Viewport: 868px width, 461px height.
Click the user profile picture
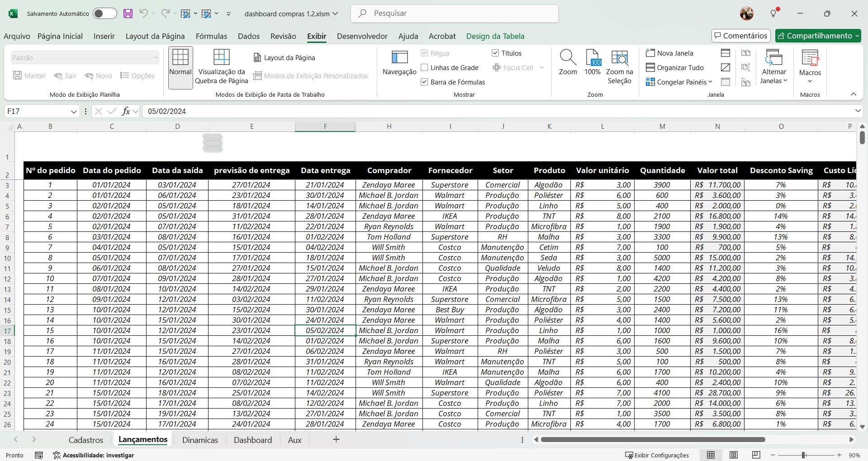tap(747, 14)
